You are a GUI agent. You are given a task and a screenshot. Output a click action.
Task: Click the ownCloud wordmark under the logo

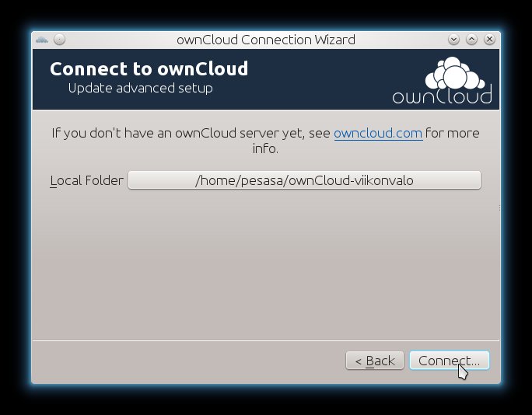[442, 96]
